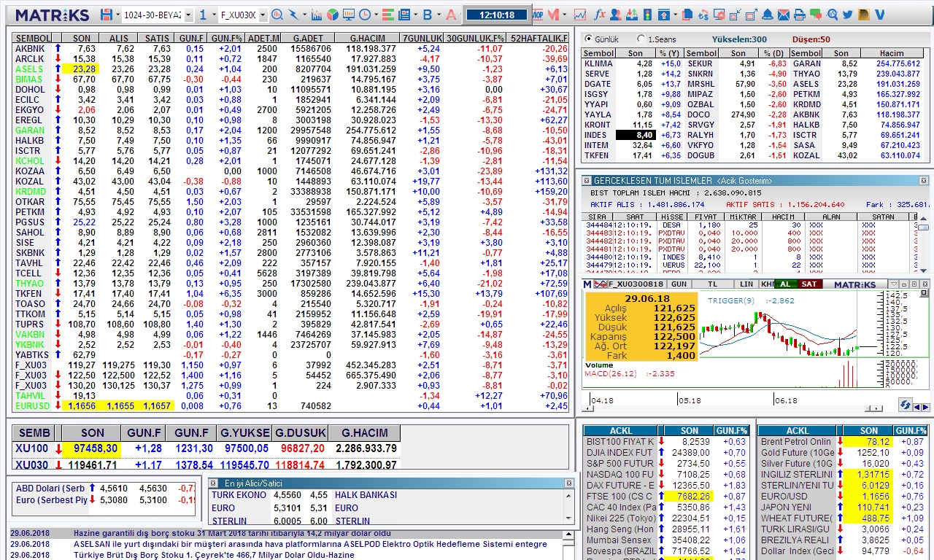934x560 pixels.
Task: Click BIST100 FIYAT row in ACKL table
Action: 667,441
